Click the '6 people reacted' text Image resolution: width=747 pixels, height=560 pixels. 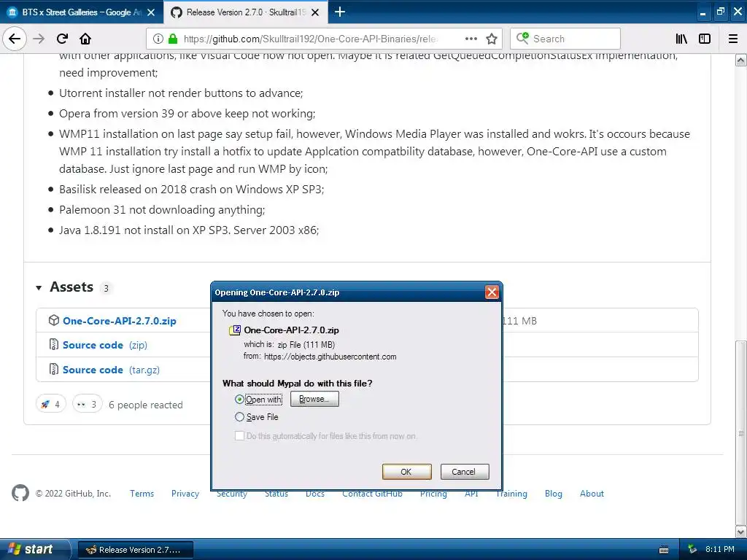click(x=146, y=405)
